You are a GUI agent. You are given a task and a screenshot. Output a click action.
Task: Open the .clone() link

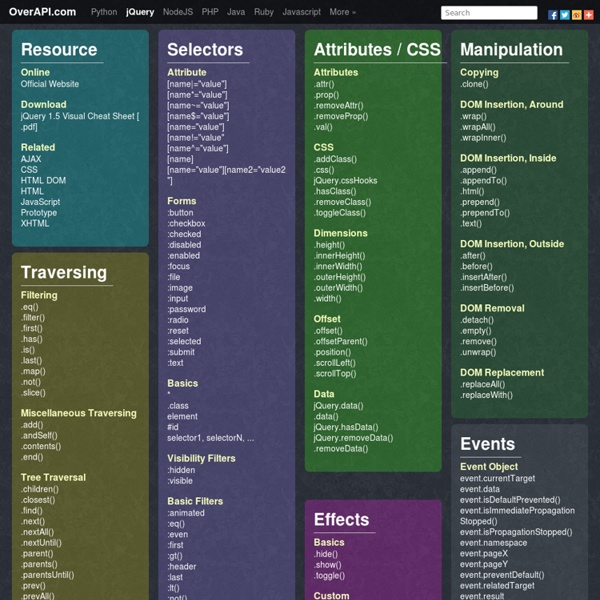coord(474,84)
